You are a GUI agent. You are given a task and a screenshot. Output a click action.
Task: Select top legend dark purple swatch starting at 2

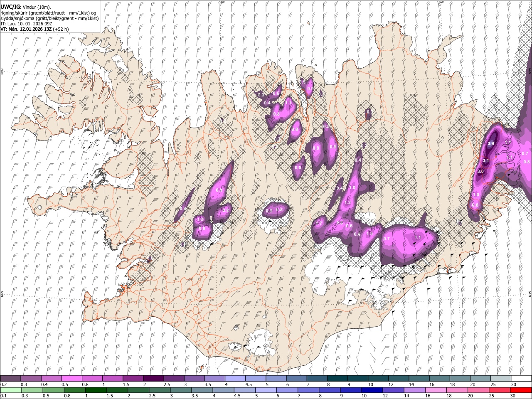coord(153,378)
